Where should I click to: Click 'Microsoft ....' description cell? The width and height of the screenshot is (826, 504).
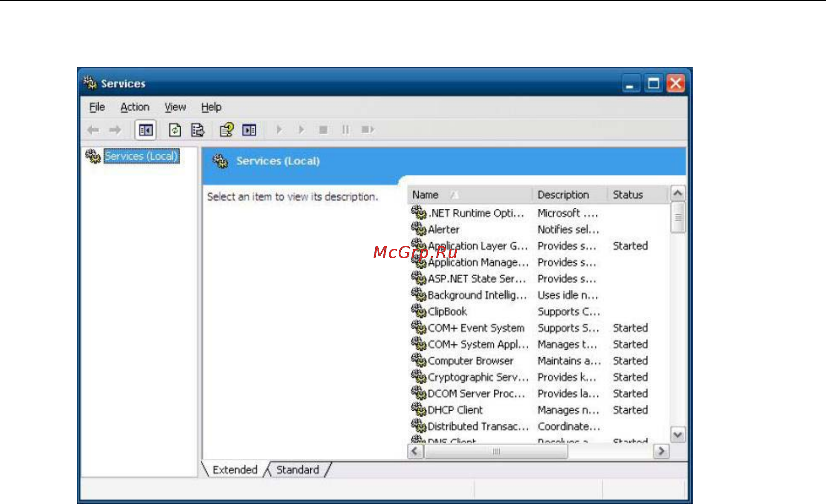567,213
